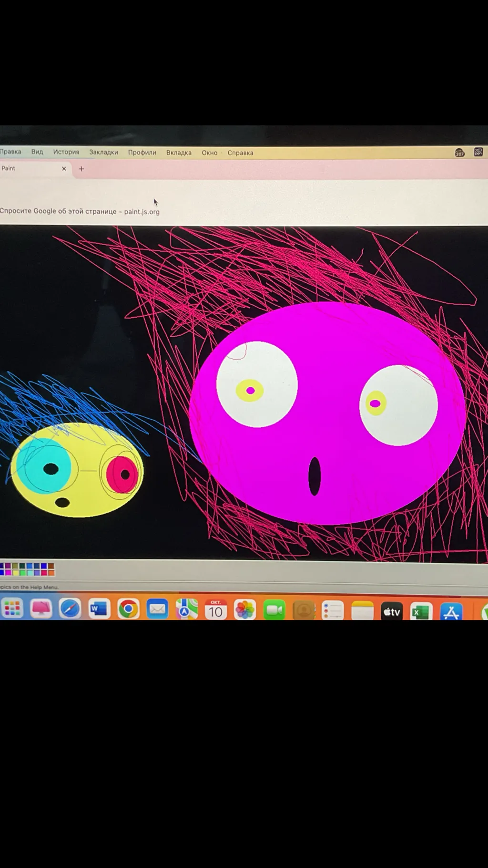Open Launchpad from the dock
This screenshot has height=868, width=488.
pos(12,609)
